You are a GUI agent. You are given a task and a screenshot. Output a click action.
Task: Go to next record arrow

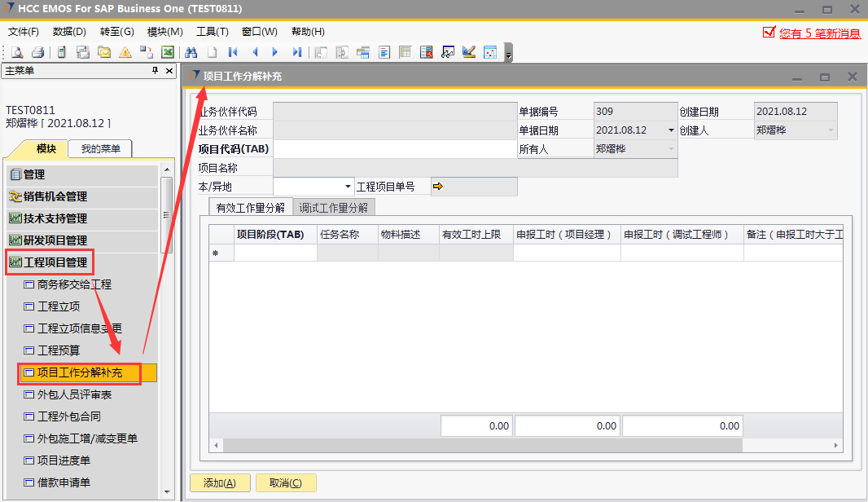pyautogui.click(x=275, y=52)
